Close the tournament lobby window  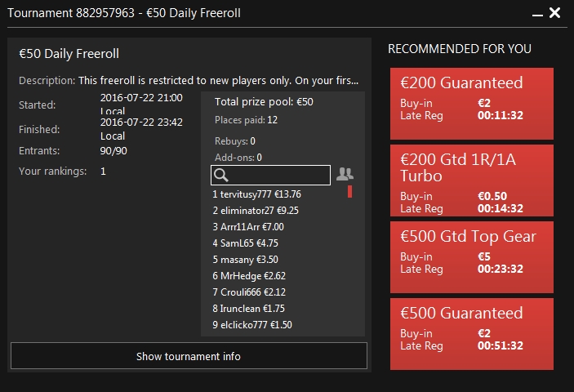tap(554, 13)
